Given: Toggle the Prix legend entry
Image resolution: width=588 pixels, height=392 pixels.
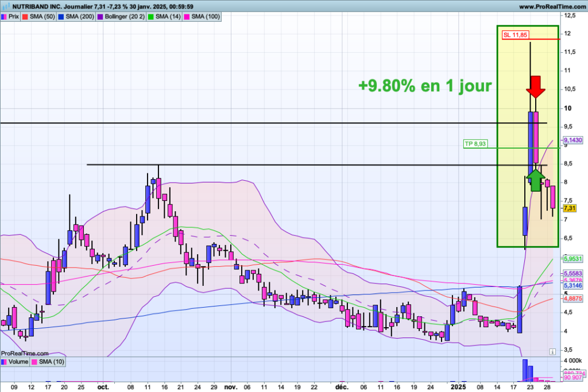Looking at the screenshot, I should 10,17.
